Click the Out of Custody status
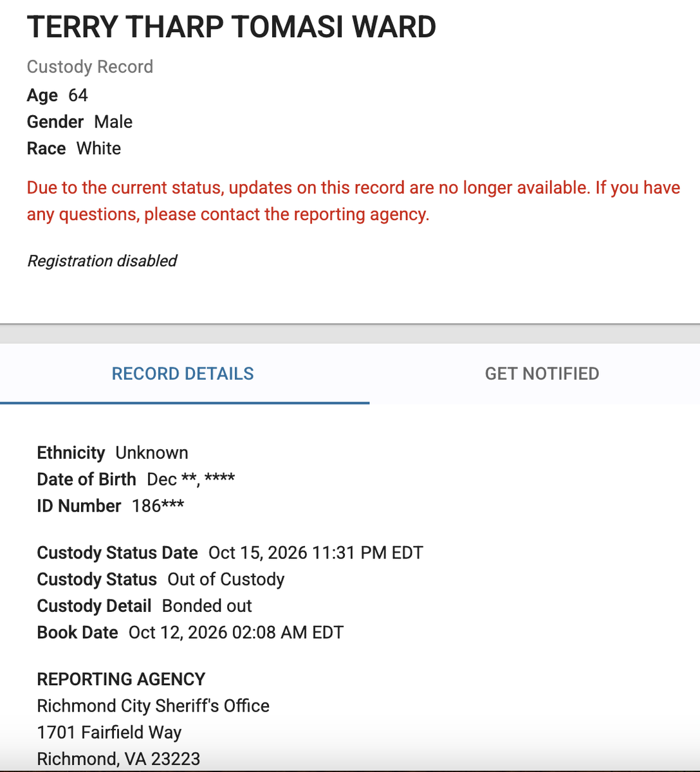 click(x=226, y=579)
